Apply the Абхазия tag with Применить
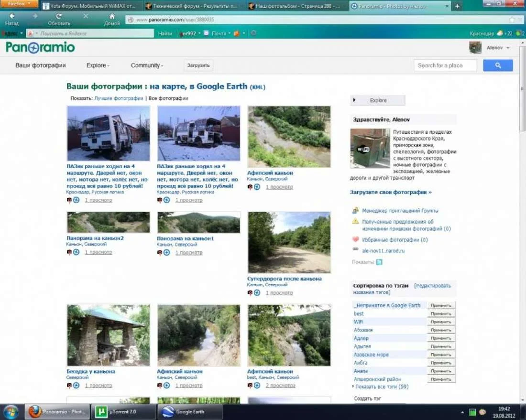Image resolution: width=526 pixels, height=420 pixels. pyautogui.click(x=441, y=330)
